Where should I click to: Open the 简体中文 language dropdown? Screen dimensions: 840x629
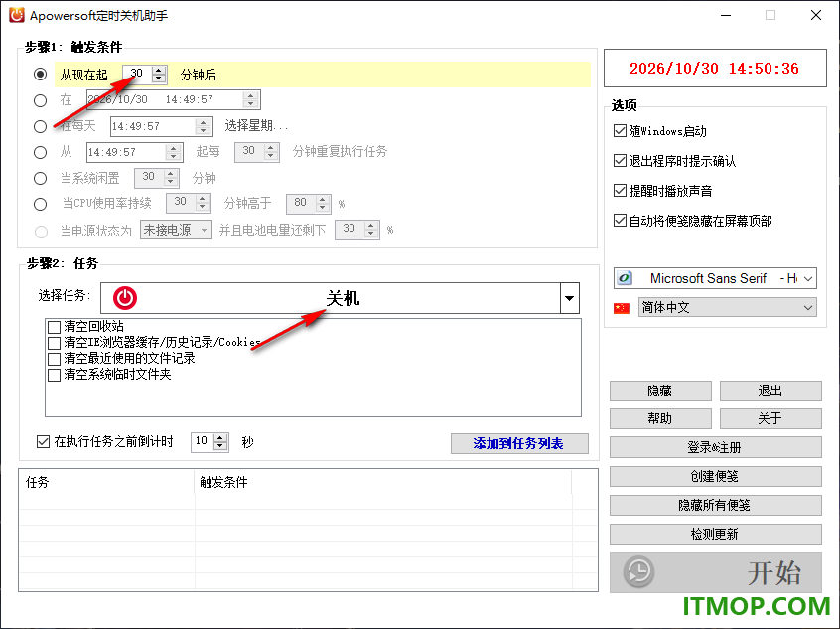click(808, 308)
